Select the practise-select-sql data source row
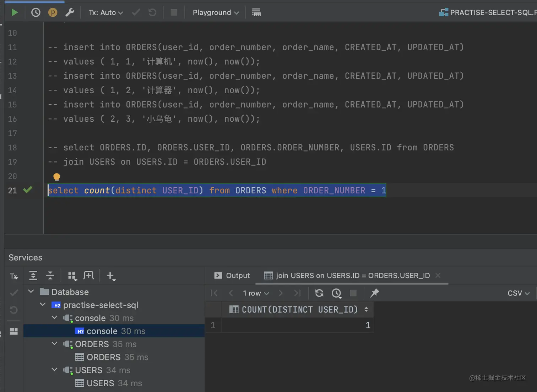 (x=114, y=305)
